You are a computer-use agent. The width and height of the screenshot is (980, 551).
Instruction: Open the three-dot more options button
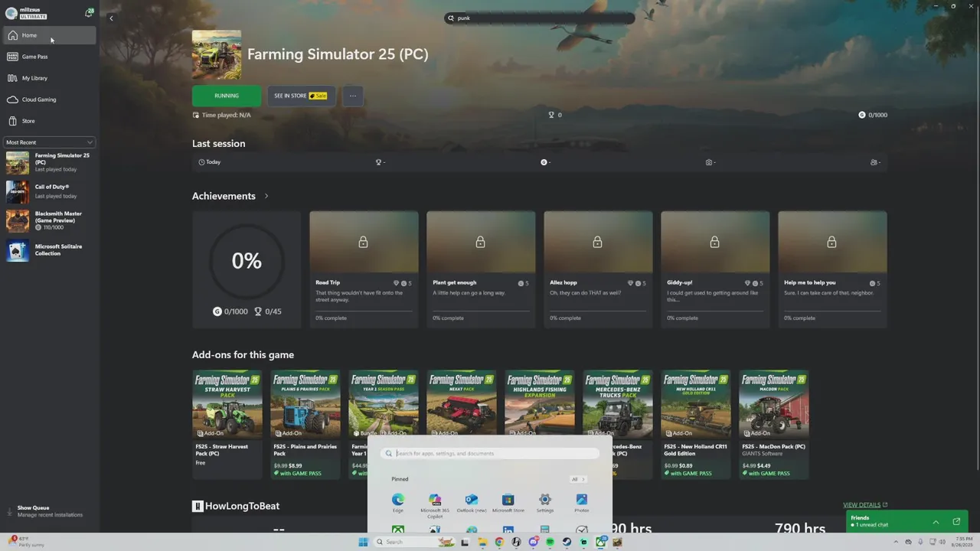[353, 96]
